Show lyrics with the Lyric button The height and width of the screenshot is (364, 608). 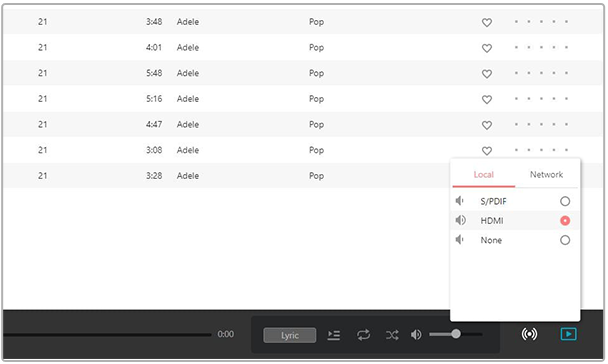tap(290, 335)
